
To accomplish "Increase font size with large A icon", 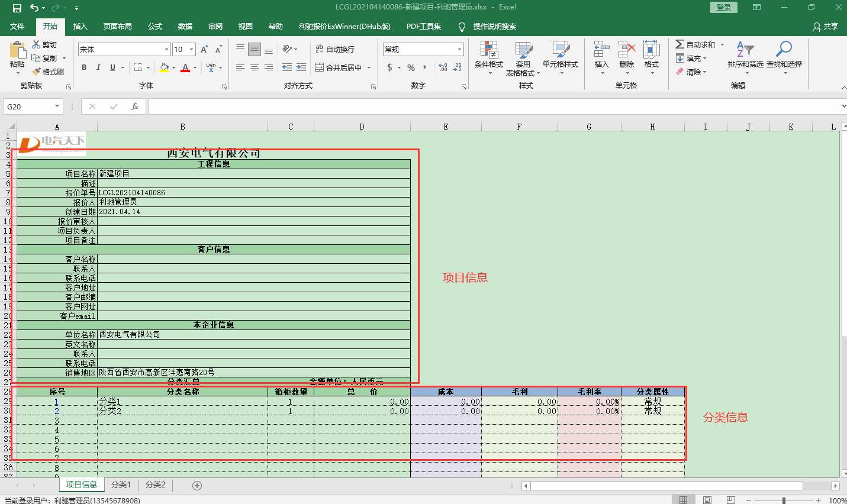I will click(204, 50).
